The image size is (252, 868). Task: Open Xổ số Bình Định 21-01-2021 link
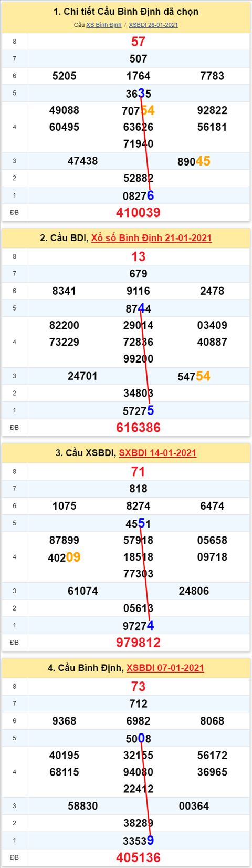[x=151, y=238]
